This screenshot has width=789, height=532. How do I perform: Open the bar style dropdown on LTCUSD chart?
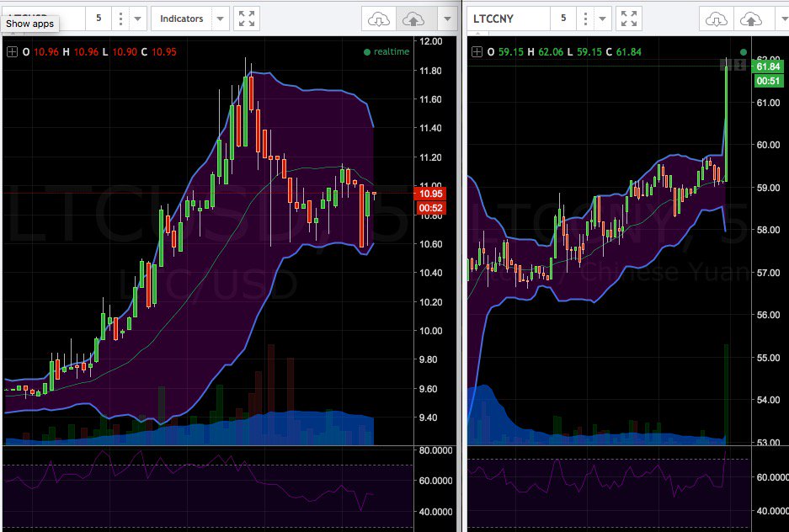pos(137,19)
